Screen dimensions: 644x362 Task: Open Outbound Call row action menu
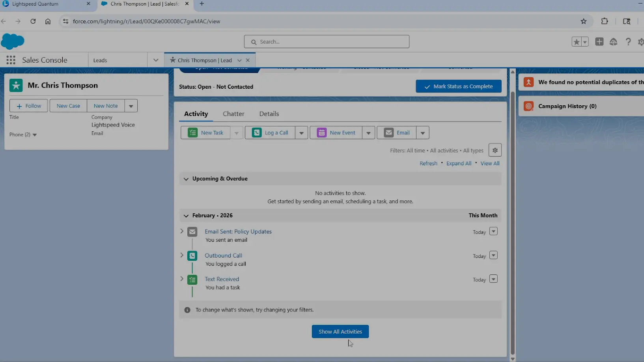click(x=493, y=256)
